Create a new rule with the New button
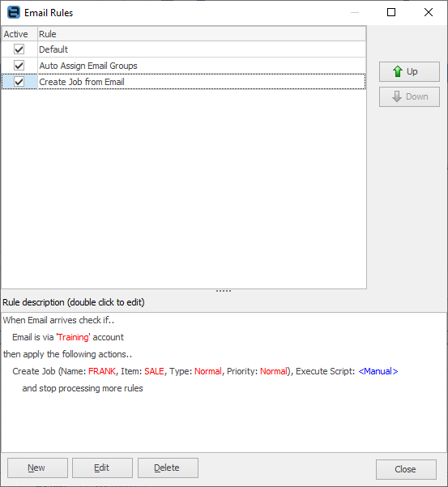The width and height of the screenshot is (448, 487). (37, 468)
